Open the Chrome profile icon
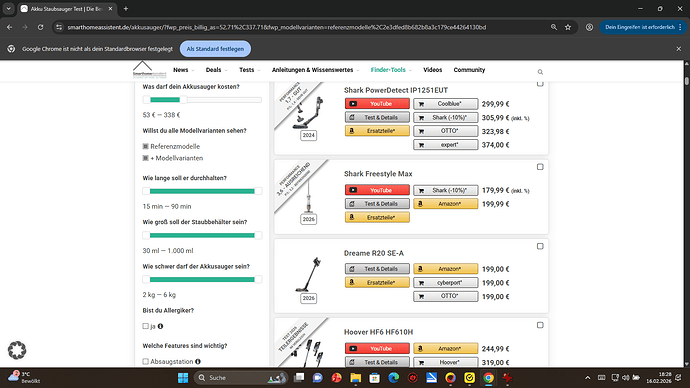This screenshot has width=690, height=388. click(x=589, y=27)
